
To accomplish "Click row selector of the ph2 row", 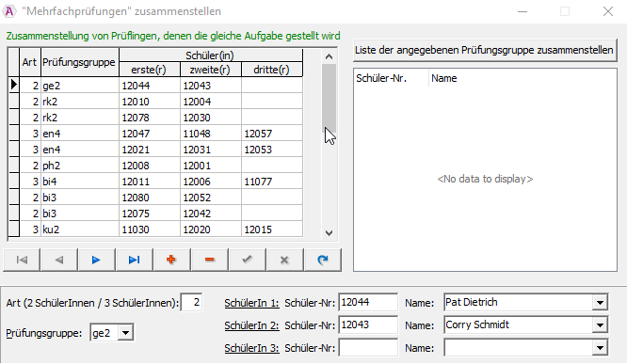I will [x=14, y=166].
